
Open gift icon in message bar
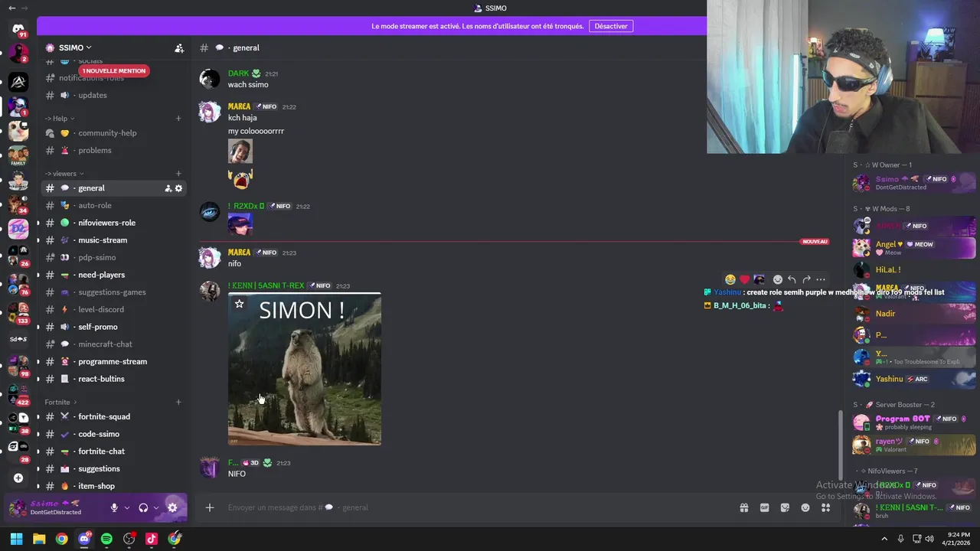click(743, 507)
